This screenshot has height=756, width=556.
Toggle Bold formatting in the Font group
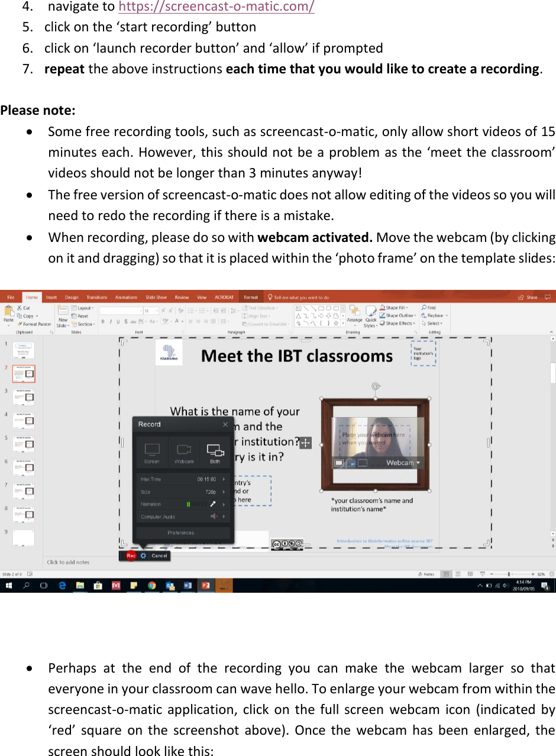[x=102, y=320]
